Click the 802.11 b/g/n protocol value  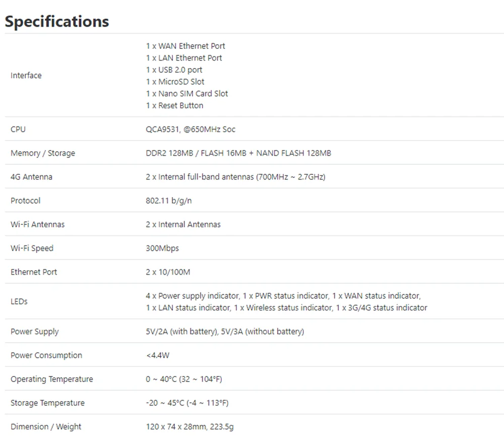tap(168, 201)
